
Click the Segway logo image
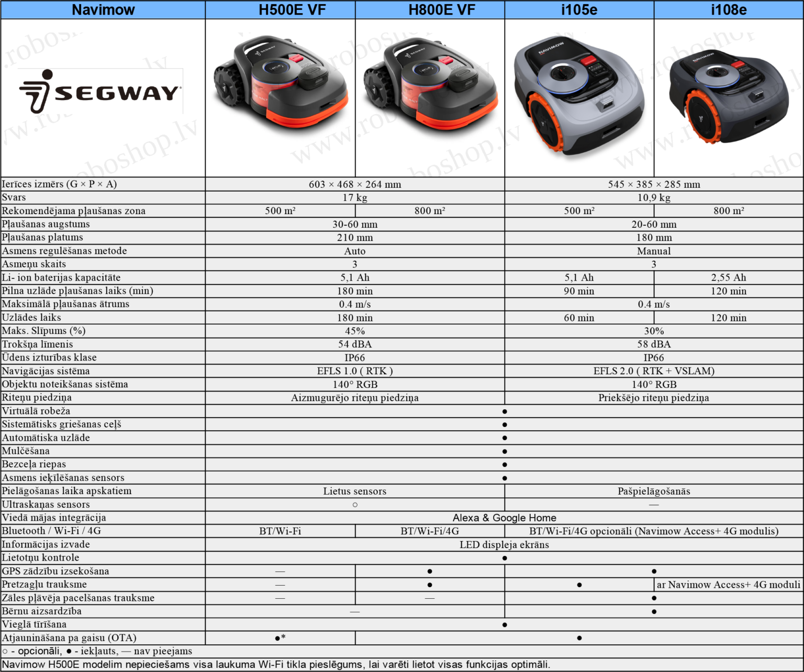101,91
